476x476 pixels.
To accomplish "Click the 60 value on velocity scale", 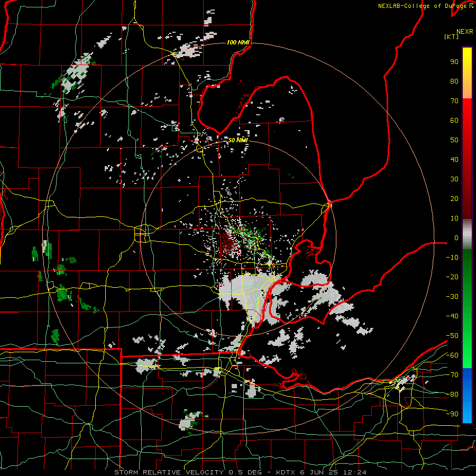I will click(x=454, y=120).
